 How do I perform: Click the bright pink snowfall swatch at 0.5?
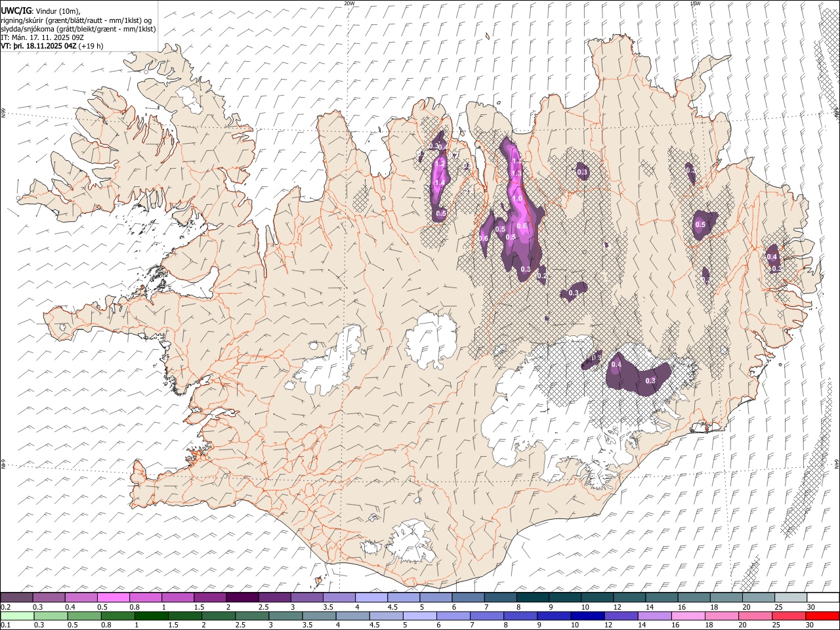coord(113,597)
